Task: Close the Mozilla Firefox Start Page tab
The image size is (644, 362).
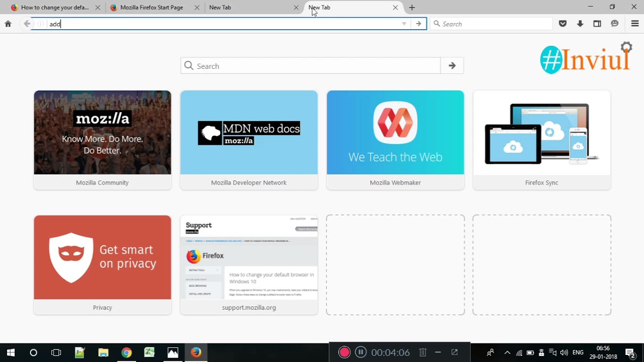Action: coord(197,8)
